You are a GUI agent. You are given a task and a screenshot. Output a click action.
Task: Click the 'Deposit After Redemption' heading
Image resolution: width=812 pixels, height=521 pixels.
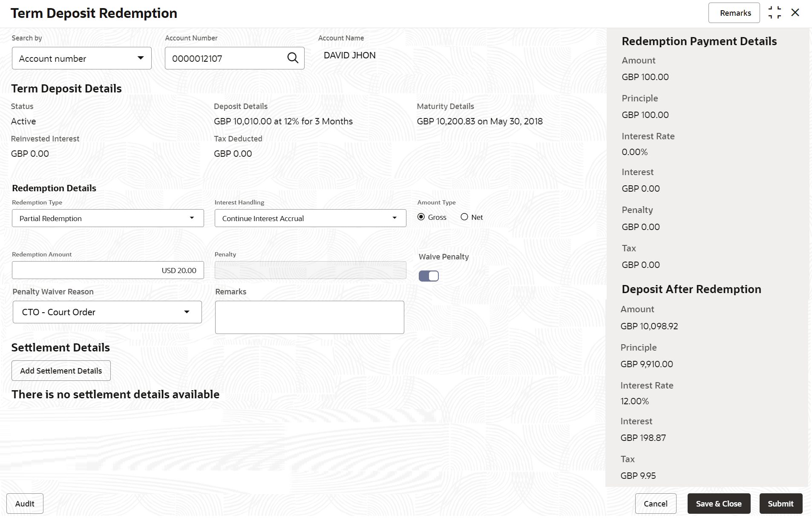[x=691, y=289]
